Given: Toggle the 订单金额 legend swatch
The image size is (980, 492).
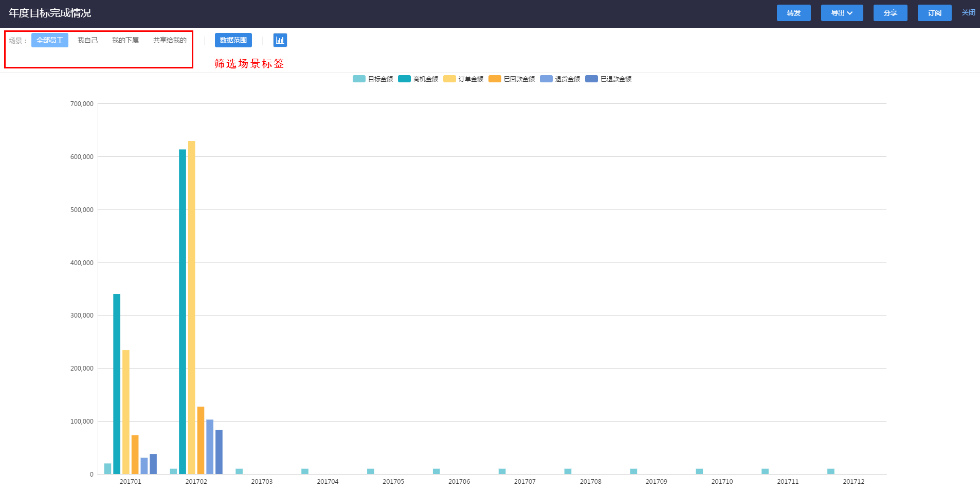Looking at the screenshot, I should coord(449,79).
